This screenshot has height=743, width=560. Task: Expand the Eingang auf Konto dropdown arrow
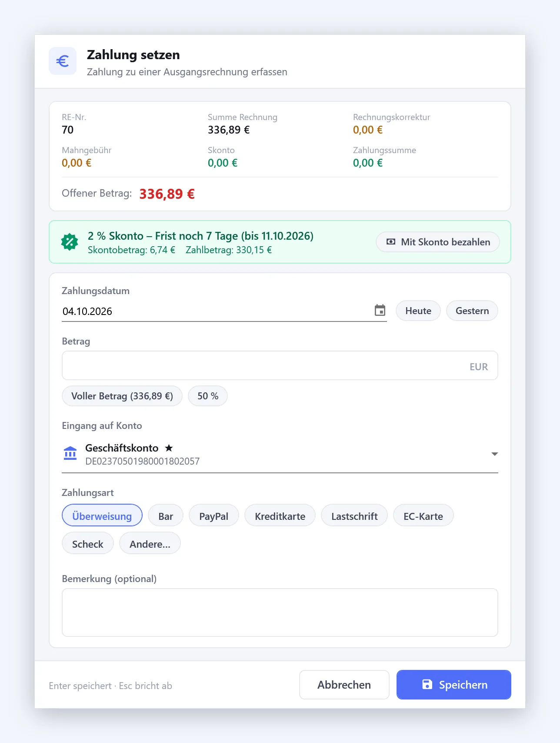(494, 454)
